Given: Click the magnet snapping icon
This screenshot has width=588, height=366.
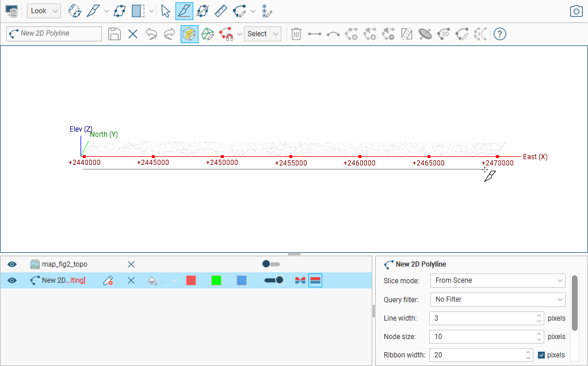Looking at the screenshot, I should pyautogui.click(x=227, y=34).
